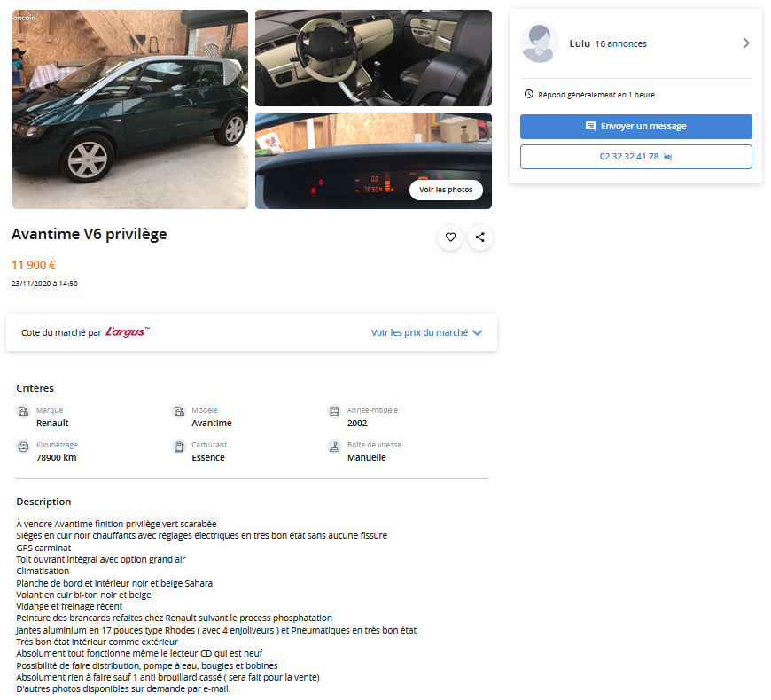Open the interior steering wheel photo
This screenshot has width=771, height=700.
coord(373,58)
